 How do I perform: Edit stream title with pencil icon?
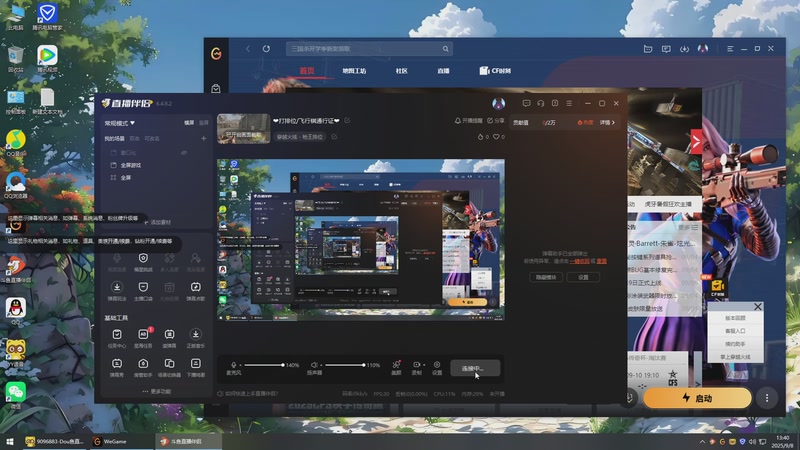coord(347,120)
